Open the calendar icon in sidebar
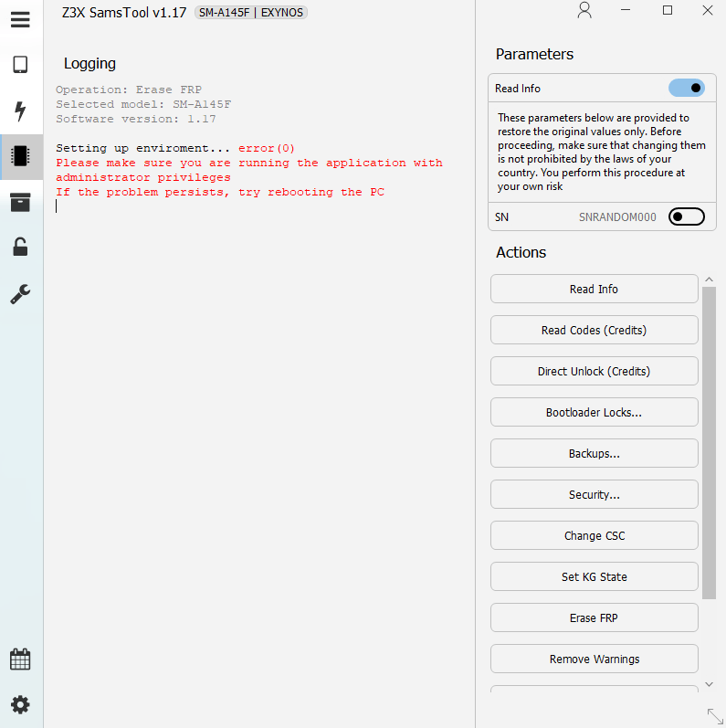 click(x=20, y=659)
